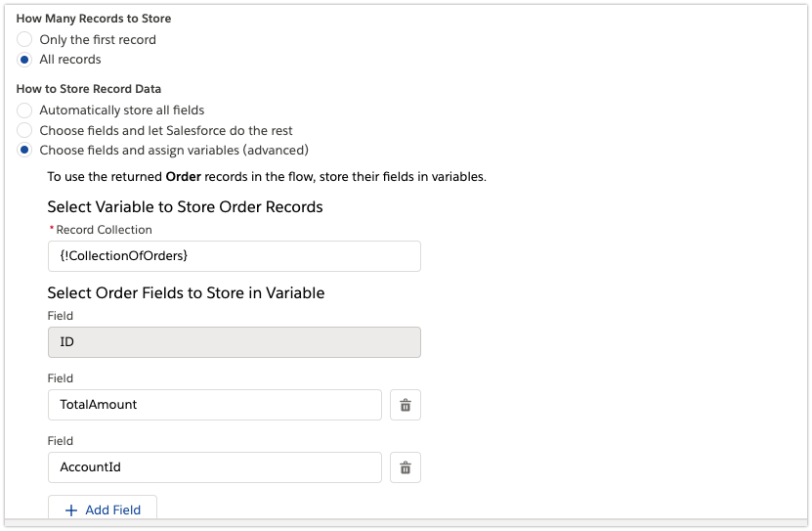Click 'Select Order Fields to Store in Variable' heading
Viewport: 812px width, 531px height.
186,292
